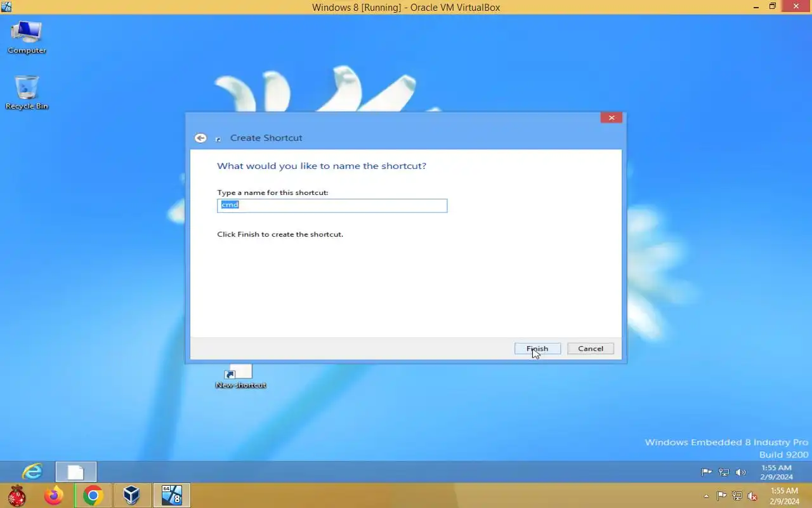The height and width of the screenshot is (508, 812).
Task: Select the New shortcut icon on desktop
Action: coord(240,377)
